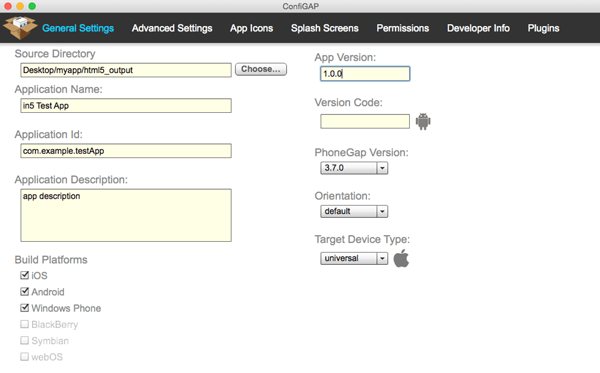Click the Choose... button
This screenshot has width=600, height=373.
point(261,69)
